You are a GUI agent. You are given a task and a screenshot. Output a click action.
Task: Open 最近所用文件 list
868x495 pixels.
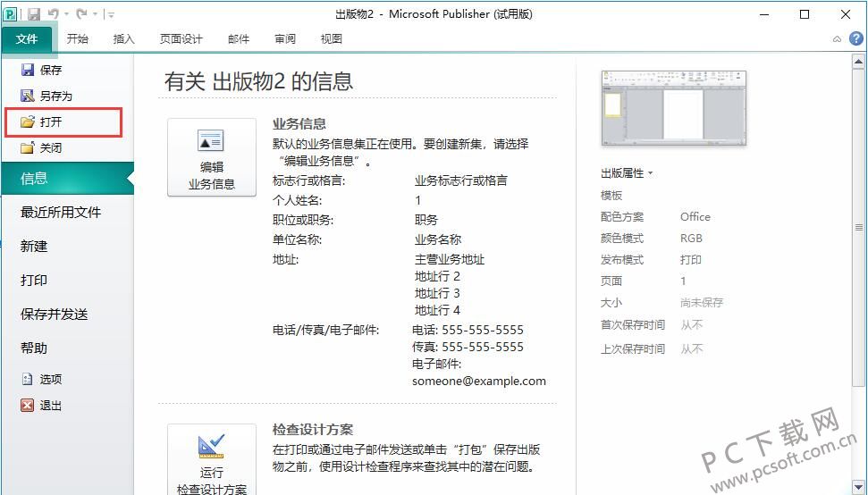[x=61, y=213]
